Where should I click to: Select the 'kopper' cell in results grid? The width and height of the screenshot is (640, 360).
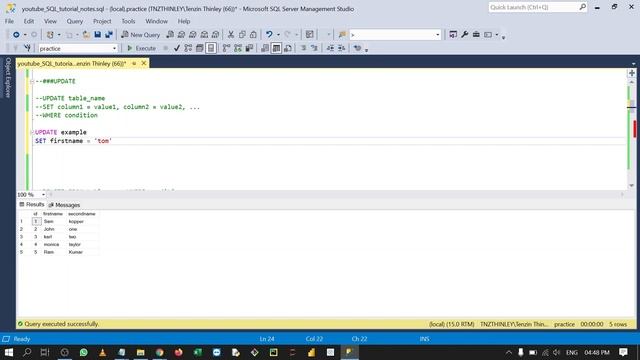(x=82, y=222)
